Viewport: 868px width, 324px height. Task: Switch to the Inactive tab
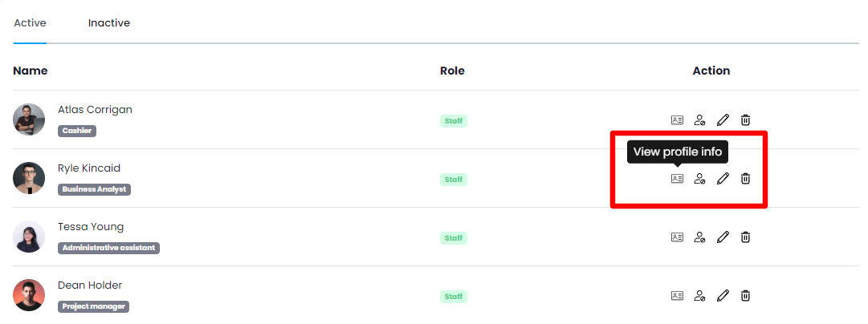click(x=109, y=23)
